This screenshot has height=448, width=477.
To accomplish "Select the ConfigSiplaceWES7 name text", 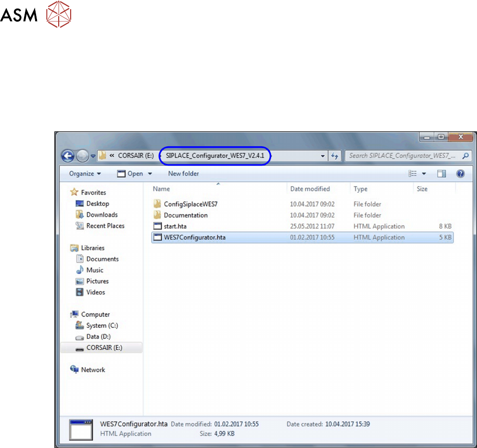I will (191, 204).
